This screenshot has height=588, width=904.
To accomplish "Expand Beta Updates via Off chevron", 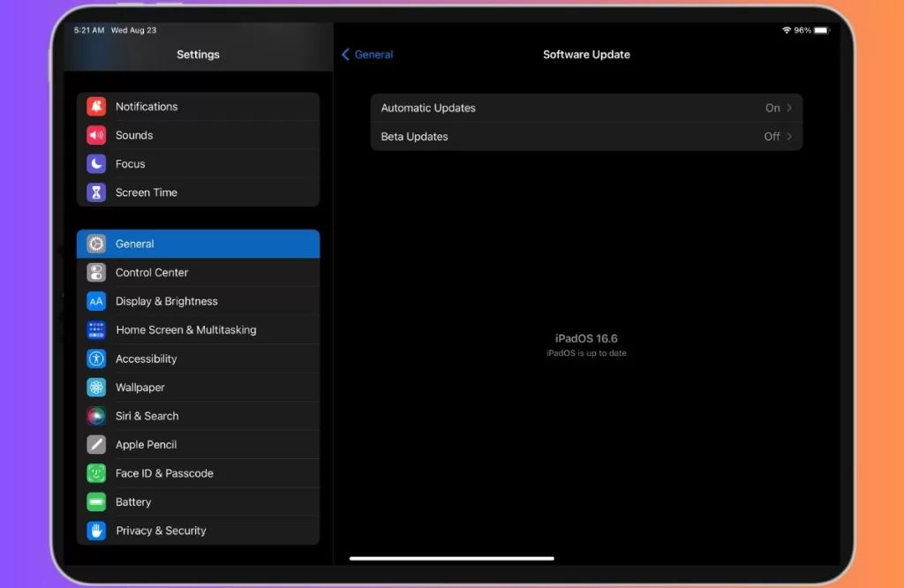I will [789, 137].
